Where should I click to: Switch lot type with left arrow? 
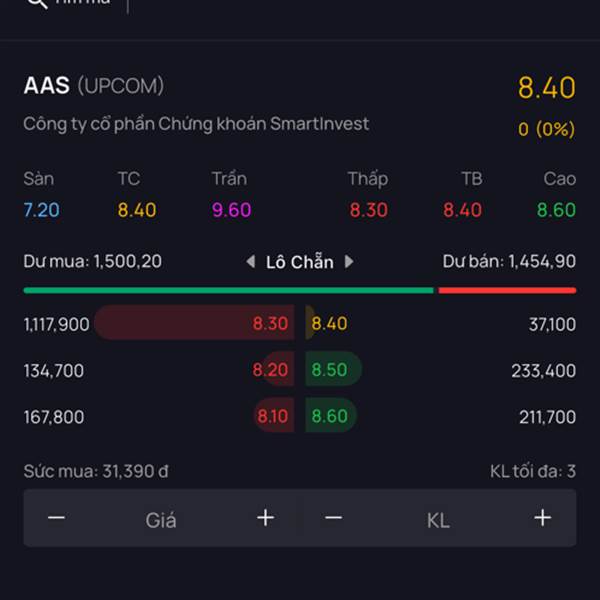251,262
